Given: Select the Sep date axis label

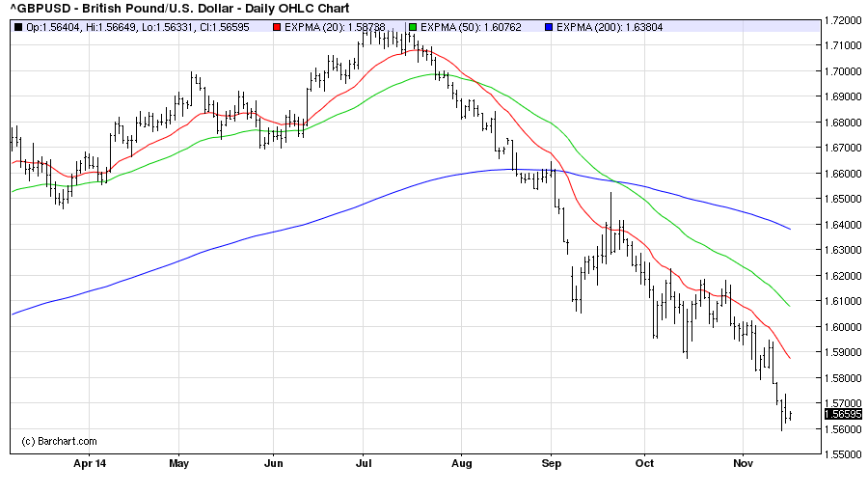Looking at the screenshot, I should (x=551, y=462).
